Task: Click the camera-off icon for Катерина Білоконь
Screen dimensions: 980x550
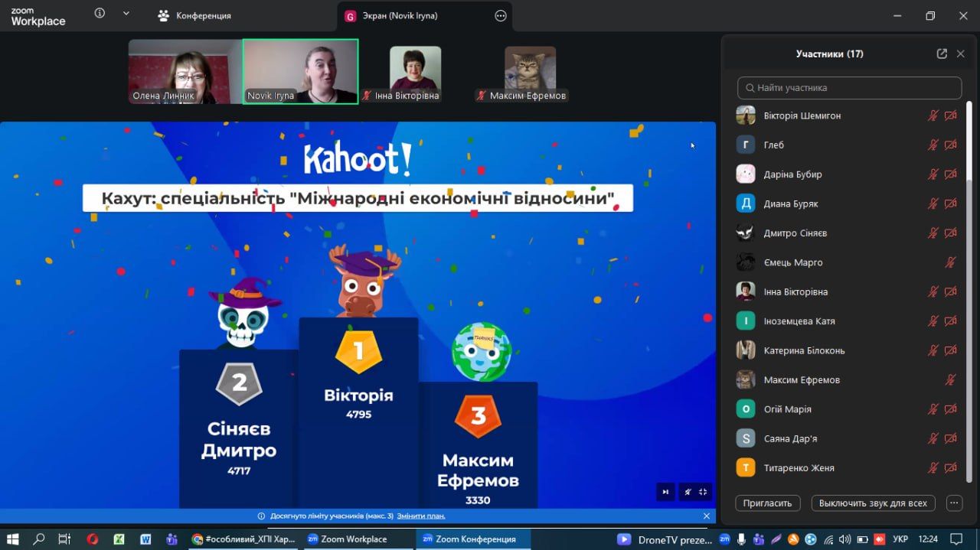Action: pyautogui.click(x=951, y=350)
